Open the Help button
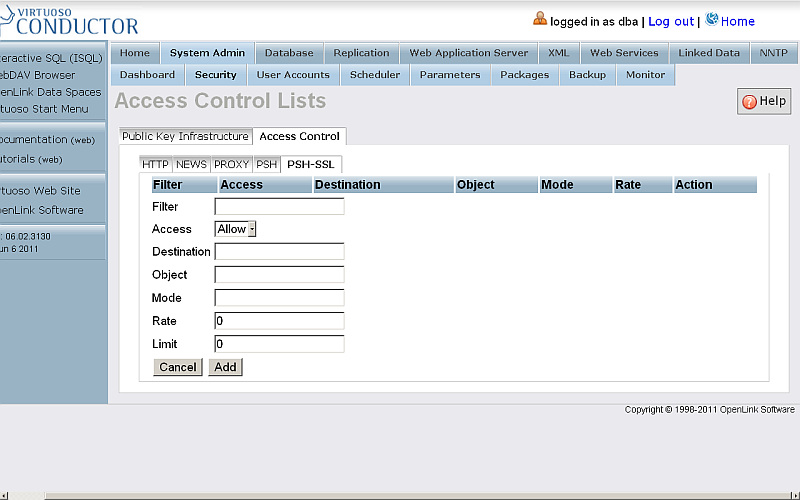The width and height of the screenshot is (800, 500). click(764, 101)
